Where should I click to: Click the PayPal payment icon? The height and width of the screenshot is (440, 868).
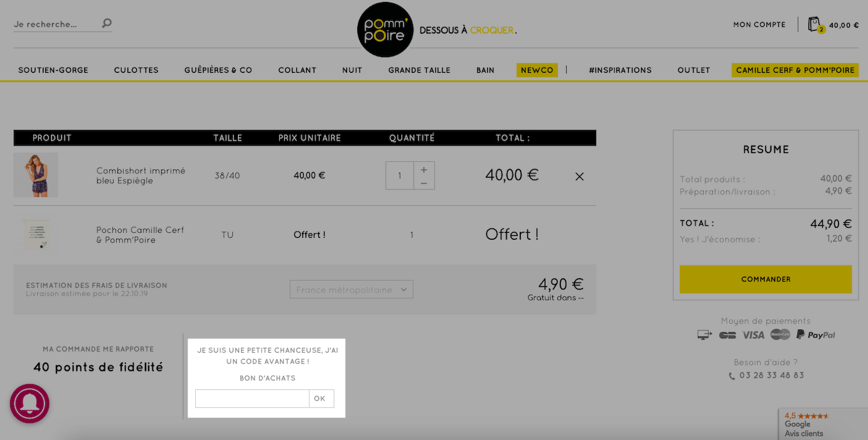coord(816,335)
